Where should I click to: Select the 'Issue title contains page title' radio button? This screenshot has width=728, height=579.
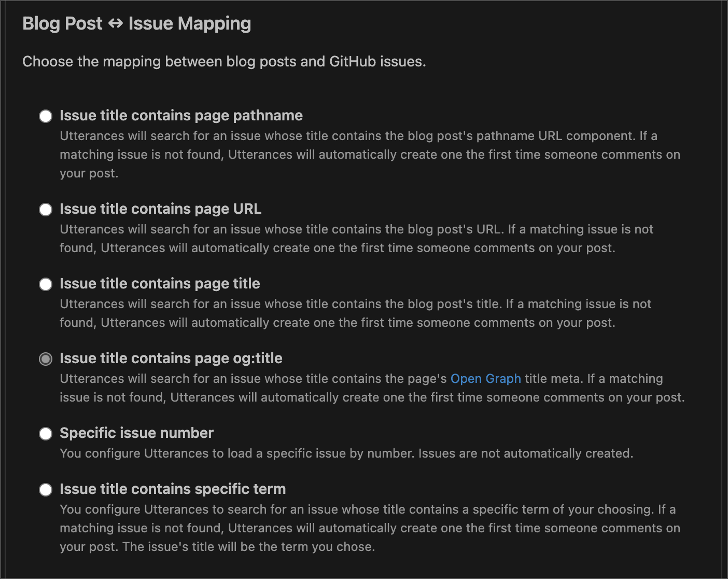coord(46,284)
